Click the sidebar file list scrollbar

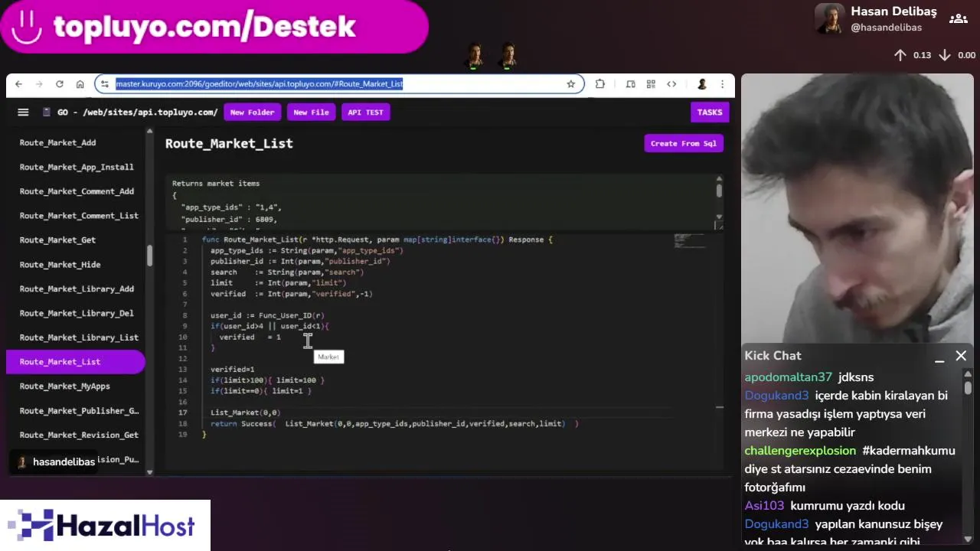tap(149, 256)
